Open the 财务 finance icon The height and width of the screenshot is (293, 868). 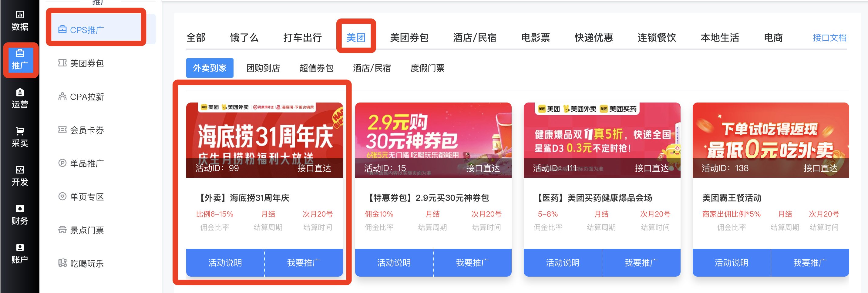click(x=20, y=215)
